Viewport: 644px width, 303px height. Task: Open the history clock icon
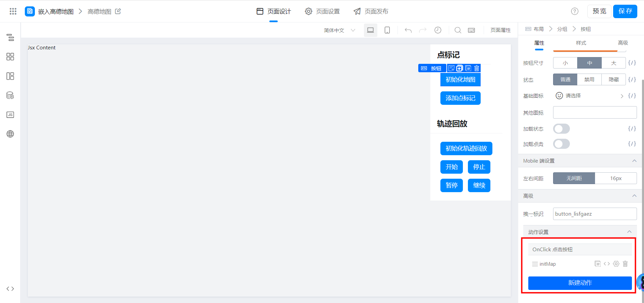[438, 30]
